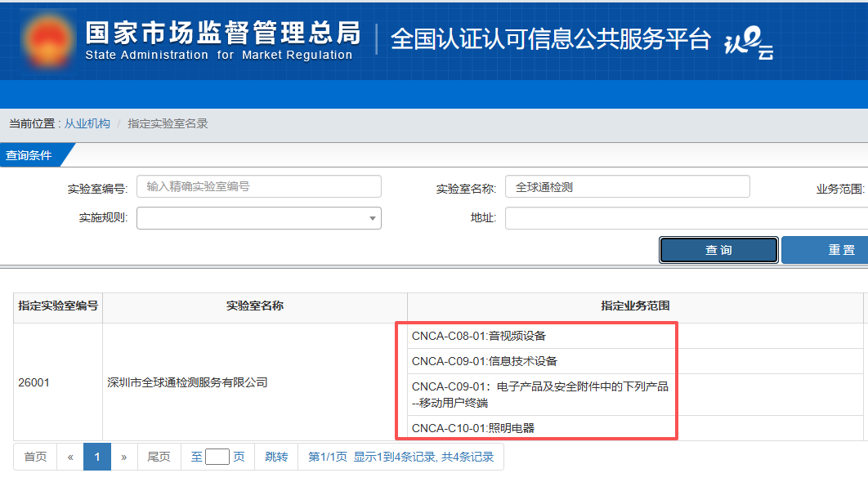
Task: Click the 移动用户终端 scope row
Action: [636, 395]
